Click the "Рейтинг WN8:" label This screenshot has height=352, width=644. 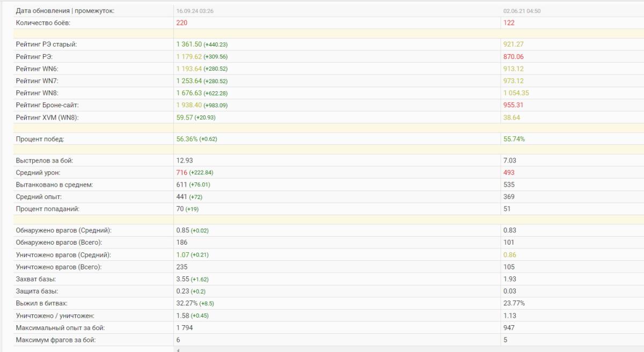[37, 93]
